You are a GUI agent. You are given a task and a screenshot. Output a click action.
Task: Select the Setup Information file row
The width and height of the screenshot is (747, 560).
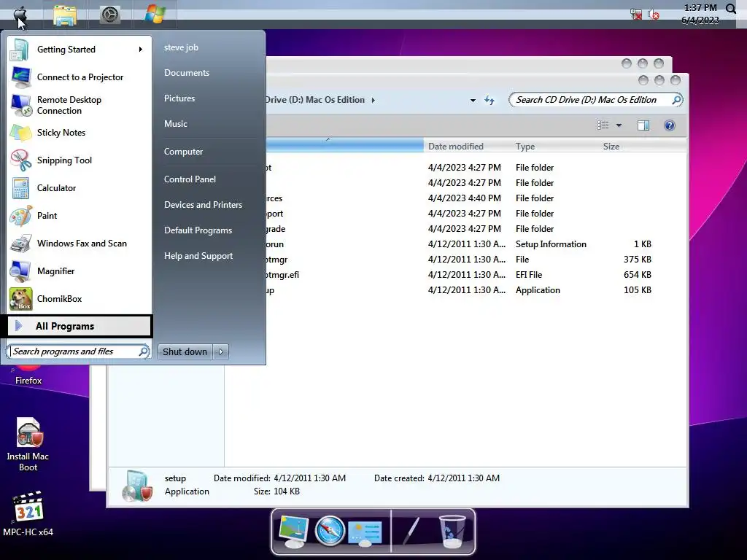tap(457, 244)
